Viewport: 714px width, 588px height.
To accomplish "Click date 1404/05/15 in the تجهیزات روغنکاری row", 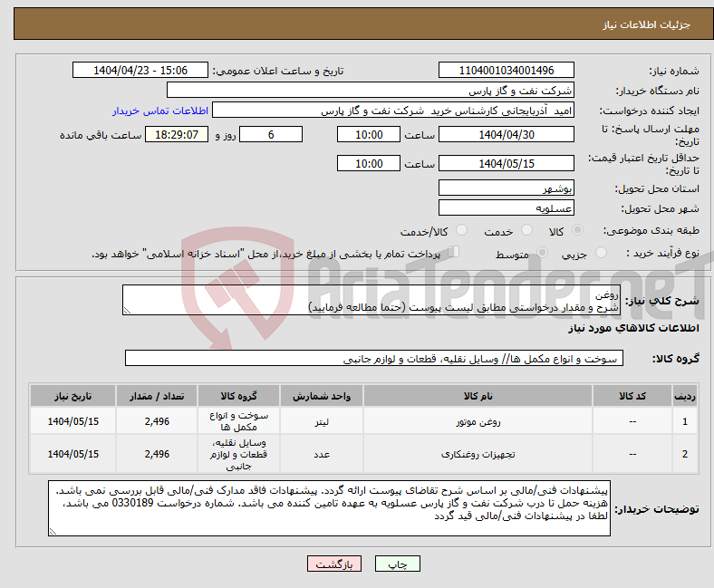I will point(72,455).
